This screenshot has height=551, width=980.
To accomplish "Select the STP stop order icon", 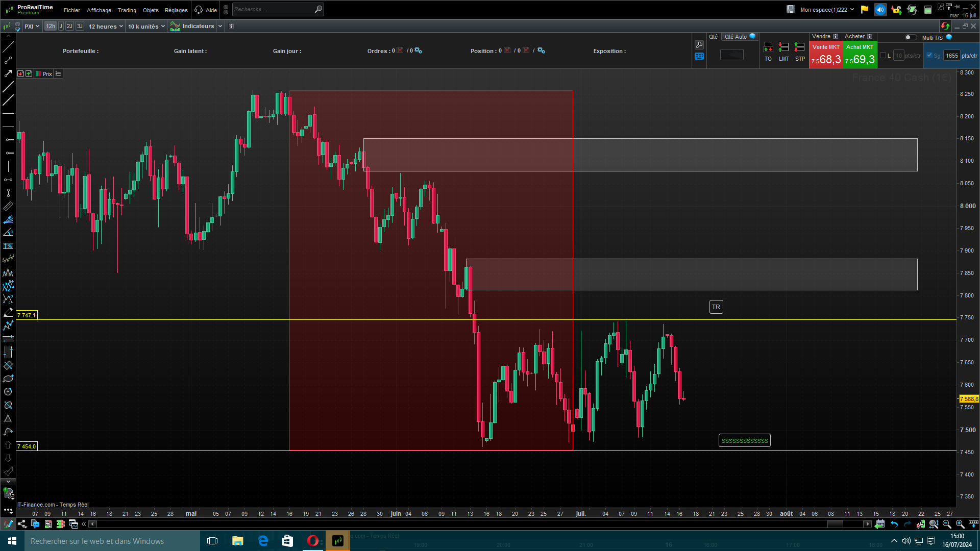I will [800, 47].
